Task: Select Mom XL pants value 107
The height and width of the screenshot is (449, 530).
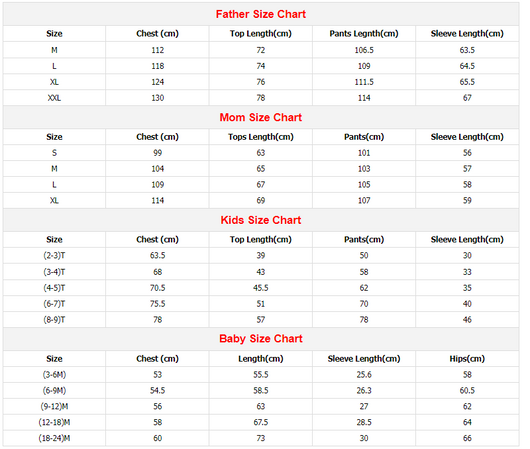Action: click(364, 200)
